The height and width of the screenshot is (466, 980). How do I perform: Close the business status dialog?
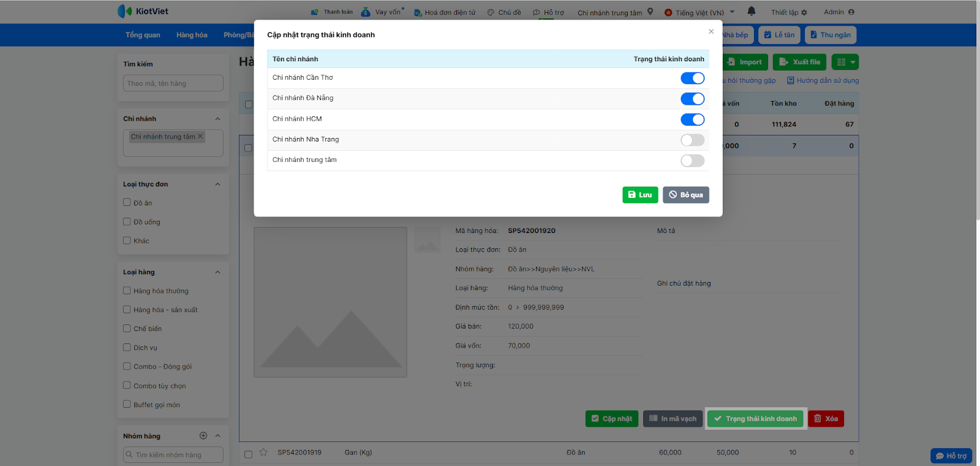711,31
